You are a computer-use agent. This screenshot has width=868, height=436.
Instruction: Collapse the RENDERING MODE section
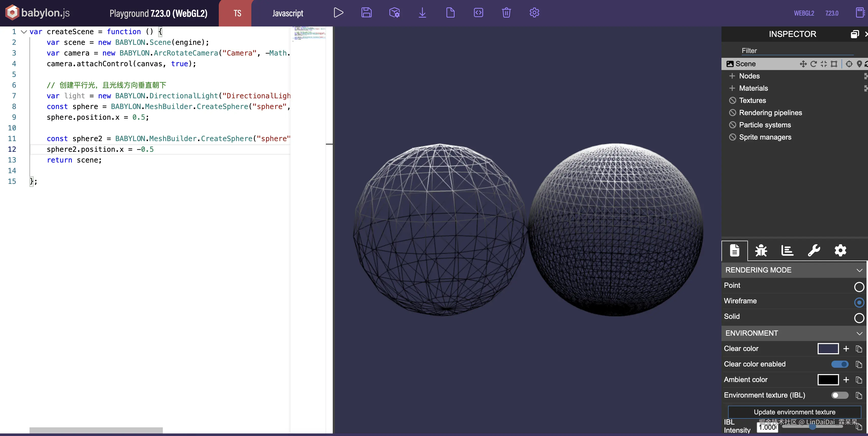click(x=859, y=270)
